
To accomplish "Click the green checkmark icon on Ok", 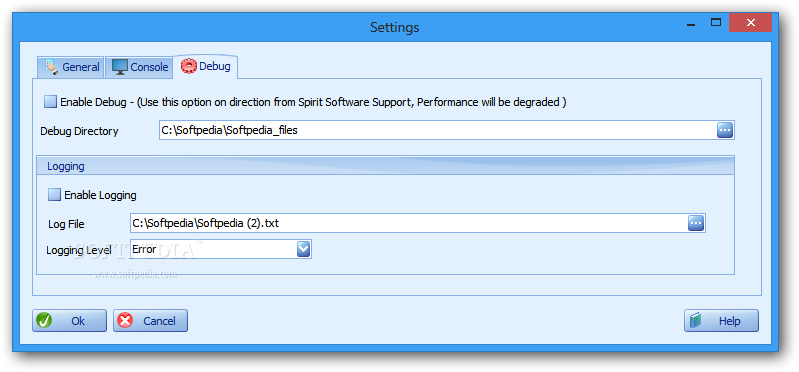I will point(44,321).
